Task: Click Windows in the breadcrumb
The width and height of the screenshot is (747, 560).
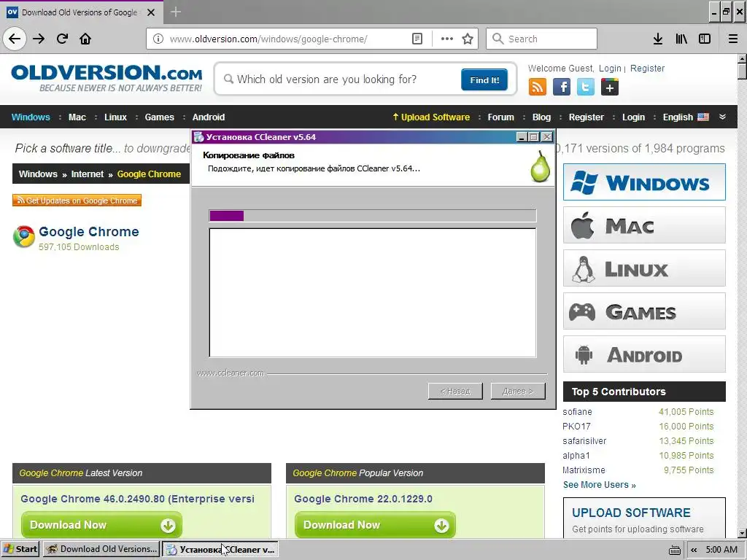Action: tap(38, 174)
